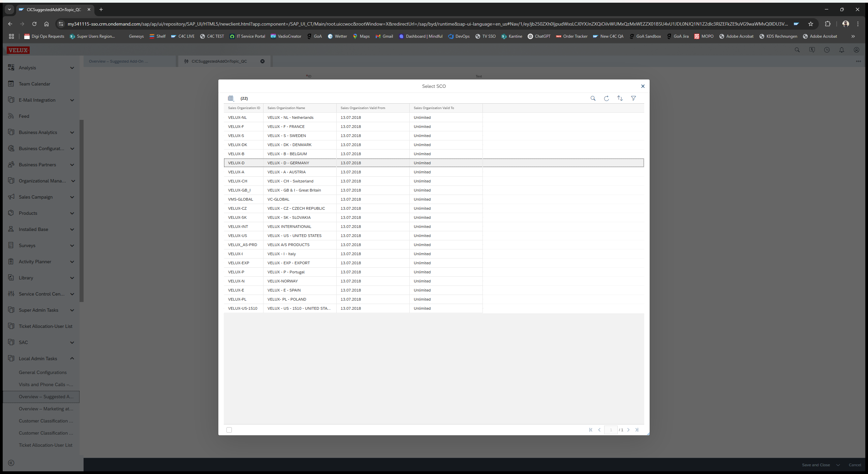Click the Cancel button

pyautogui.click(x=855, y=465)
